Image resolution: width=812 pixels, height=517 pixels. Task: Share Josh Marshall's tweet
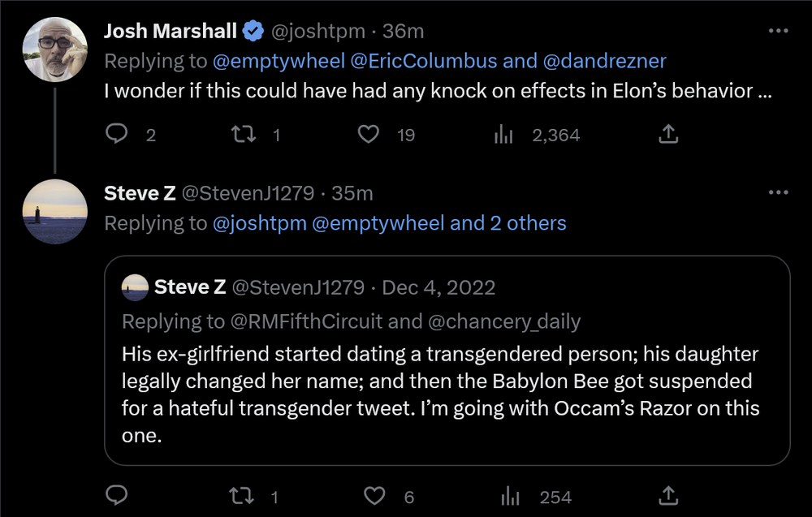pos(667,134)
